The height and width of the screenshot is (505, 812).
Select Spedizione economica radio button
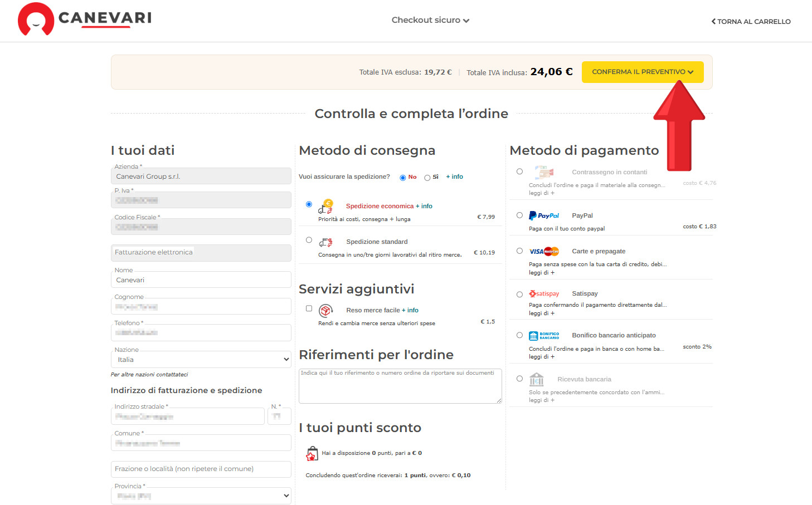309,204
